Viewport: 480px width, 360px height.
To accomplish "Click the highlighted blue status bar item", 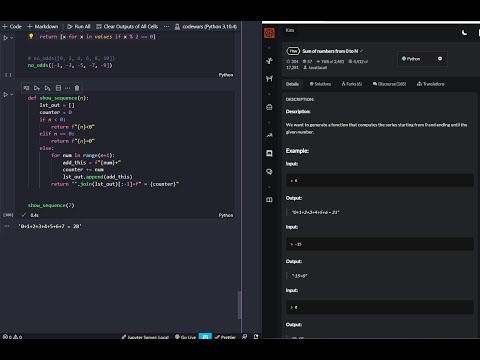I will coord(205,337).
